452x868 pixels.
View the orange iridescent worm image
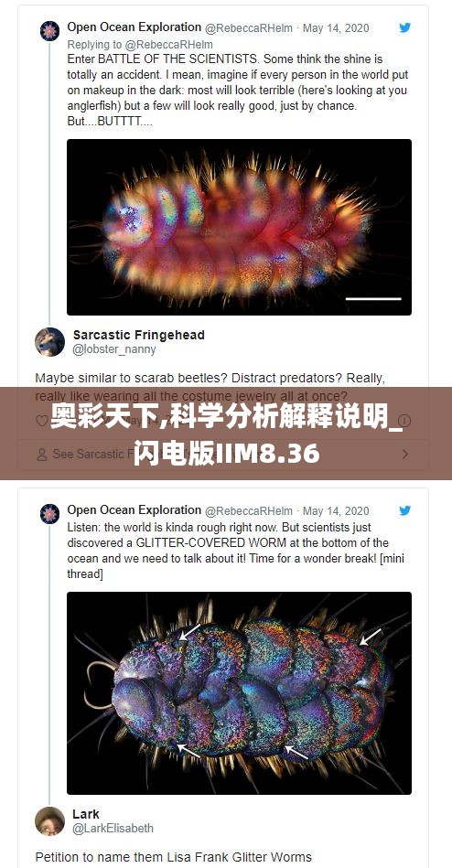(240, 227)
